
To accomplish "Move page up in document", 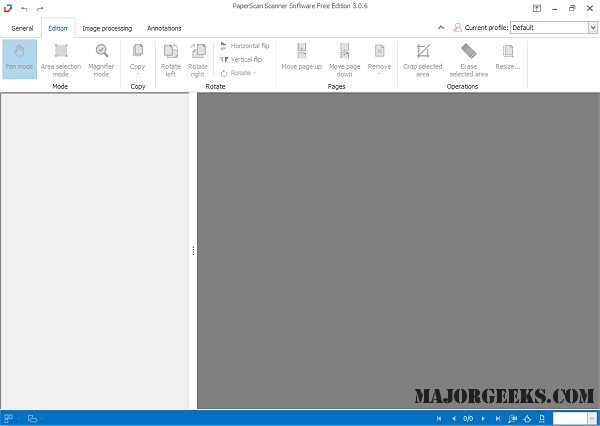I will click(301, 58).
